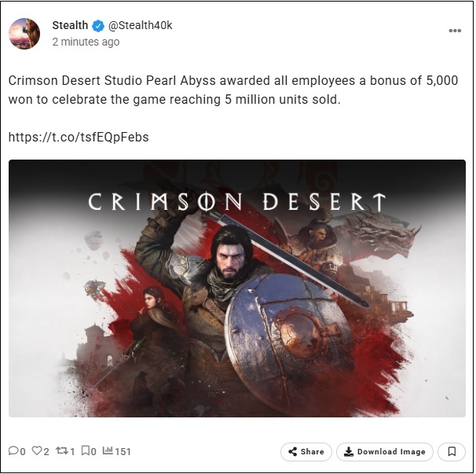Click the like count number 2

tap(46, 451)
